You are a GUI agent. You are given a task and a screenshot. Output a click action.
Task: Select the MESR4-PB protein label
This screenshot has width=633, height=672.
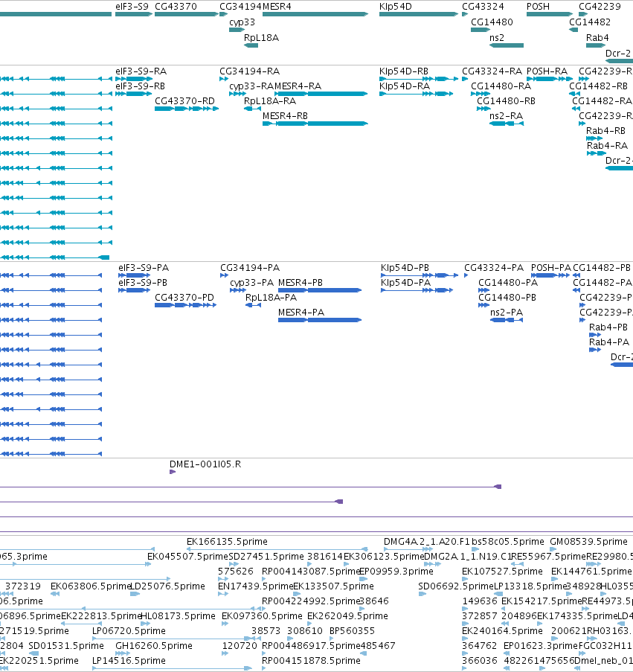click(301, 283)
